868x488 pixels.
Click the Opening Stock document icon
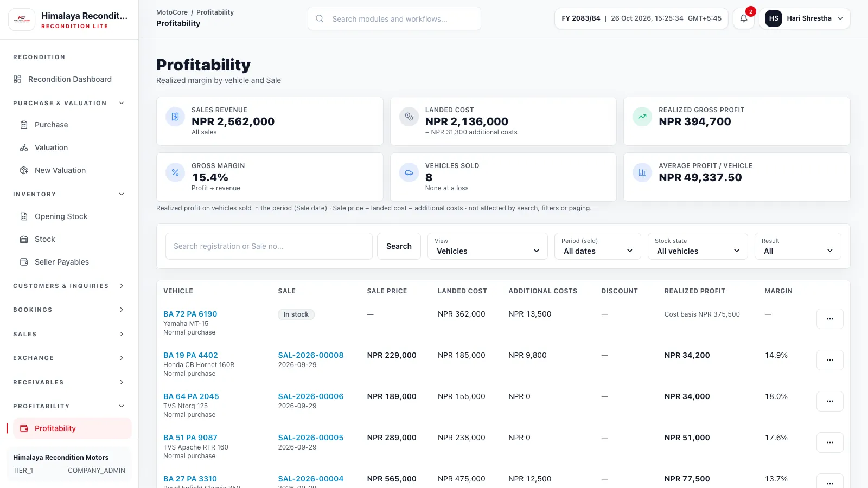pos(24,216)
